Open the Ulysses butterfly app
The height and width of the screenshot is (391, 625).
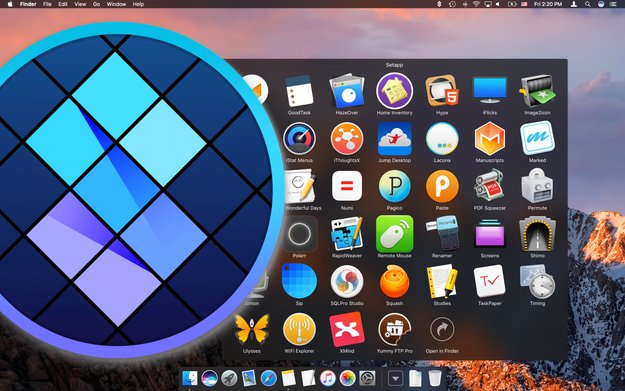tap(252, 329)
